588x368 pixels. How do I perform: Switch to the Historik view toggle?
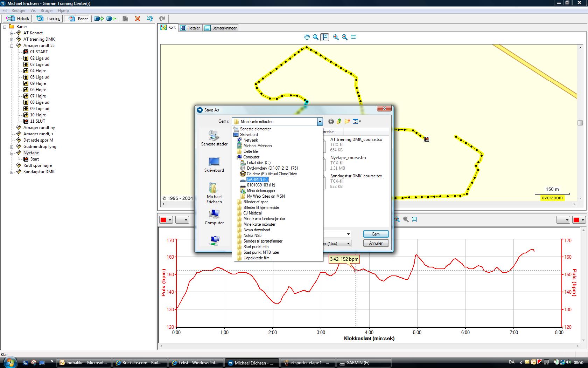(18, 19)
